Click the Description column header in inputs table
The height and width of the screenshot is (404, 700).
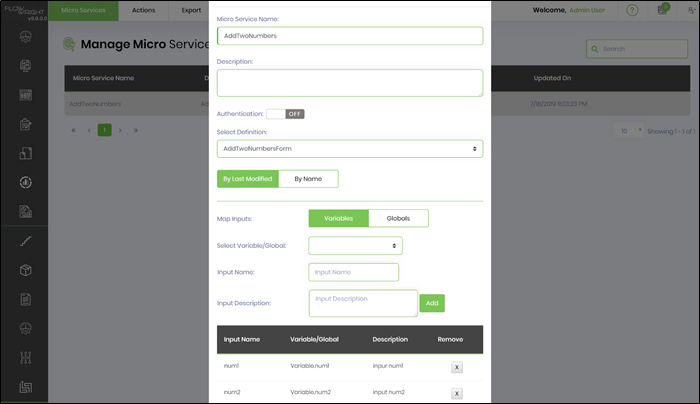click(x=390, y=339)
